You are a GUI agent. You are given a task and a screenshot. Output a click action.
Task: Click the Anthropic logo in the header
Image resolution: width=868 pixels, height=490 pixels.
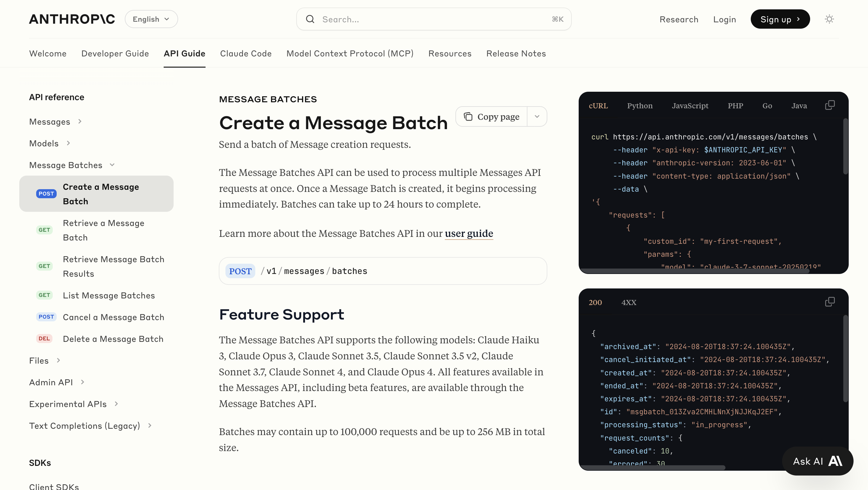click(72, 19)
